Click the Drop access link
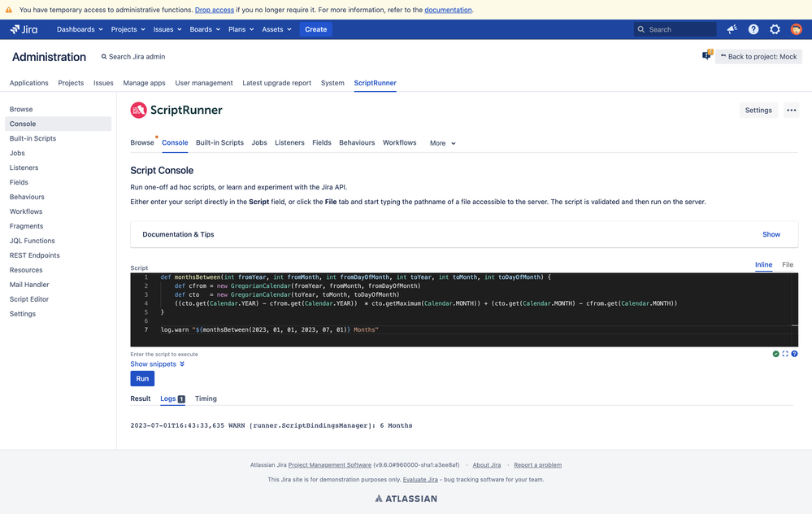The image size is (812, 514). (215, 10)
